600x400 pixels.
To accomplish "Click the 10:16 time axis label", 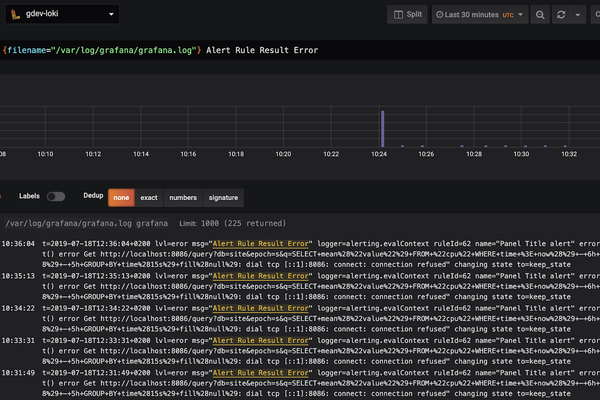I will 188,154.
